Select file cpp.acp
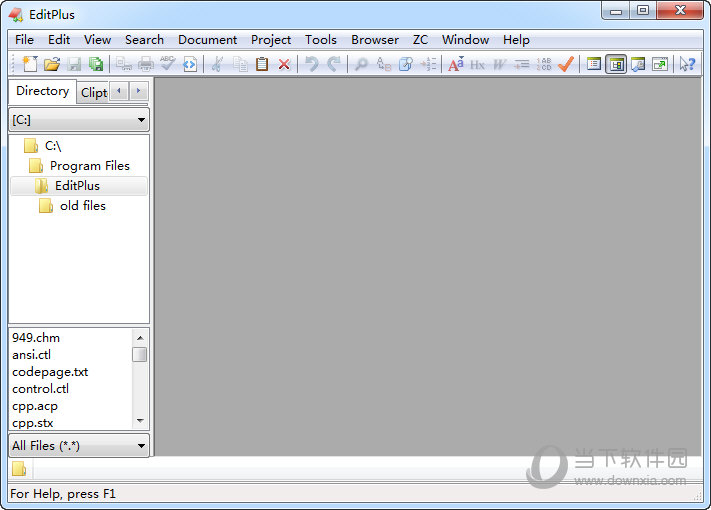Screen dimensions: 711x510 [34, 406]
